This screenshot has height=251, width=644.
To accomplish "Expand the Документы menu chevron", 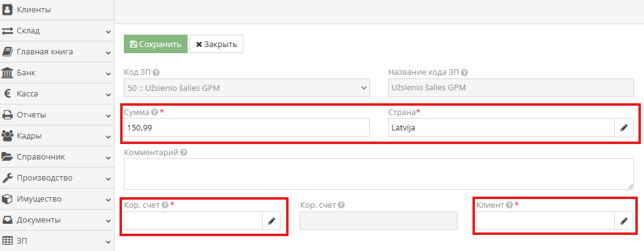I will click(x=108, y=221).
